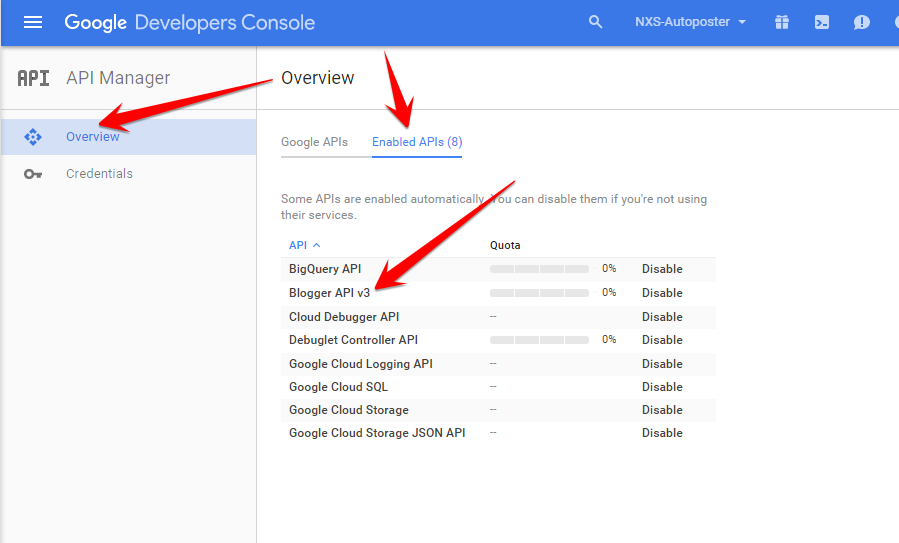Open the hamburger navigation menu
The height and width of the screenshot is (543, 899).
coord(33,22)
